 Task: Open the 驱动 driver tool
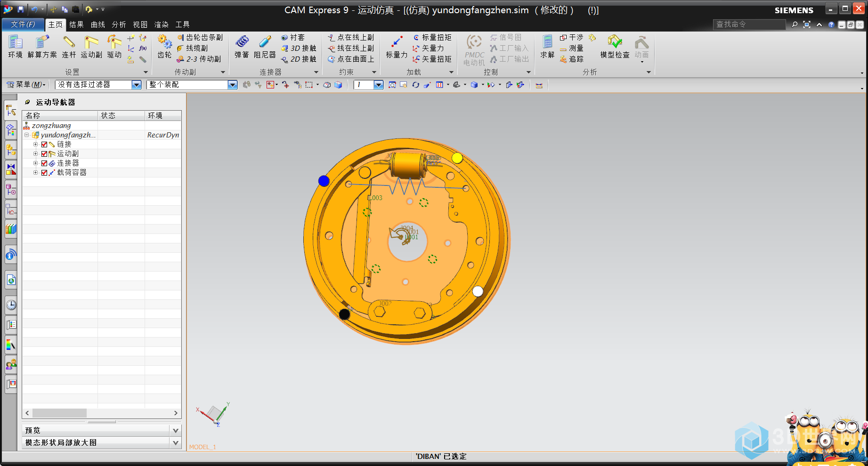pos(114,47)
